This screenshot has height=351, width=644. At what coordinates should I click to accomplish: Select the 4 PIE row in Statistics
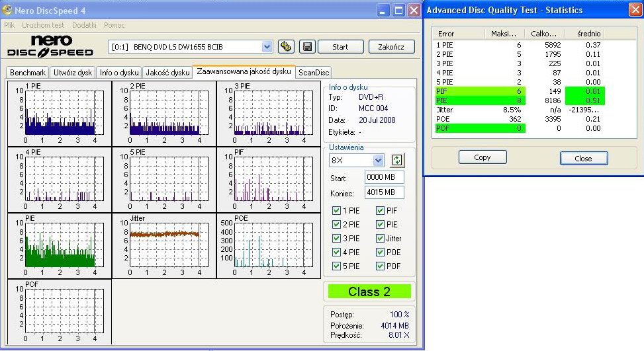pos(520,73)
